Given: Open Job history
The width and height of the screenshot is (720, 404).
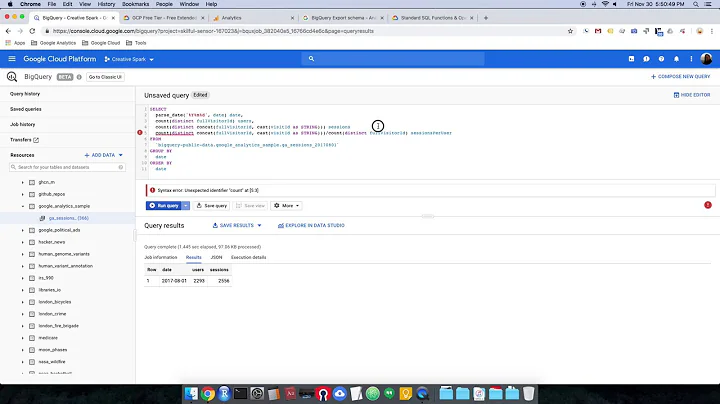Looking at the screenshot, I should 22,124.
